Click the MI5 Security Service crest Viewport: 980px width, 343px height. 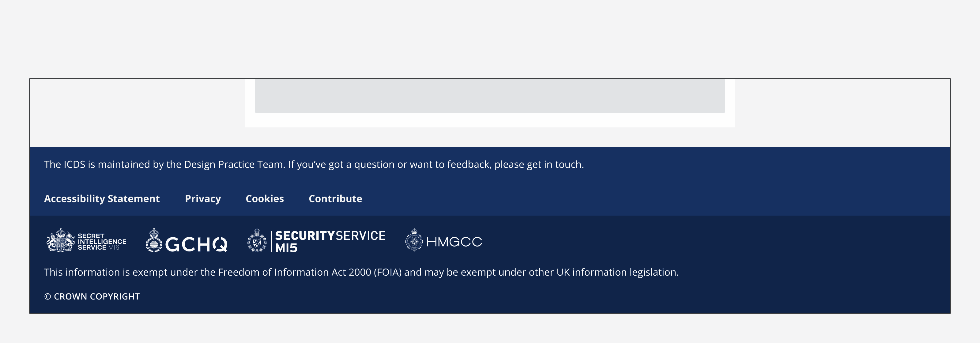(x=257, y=240)
